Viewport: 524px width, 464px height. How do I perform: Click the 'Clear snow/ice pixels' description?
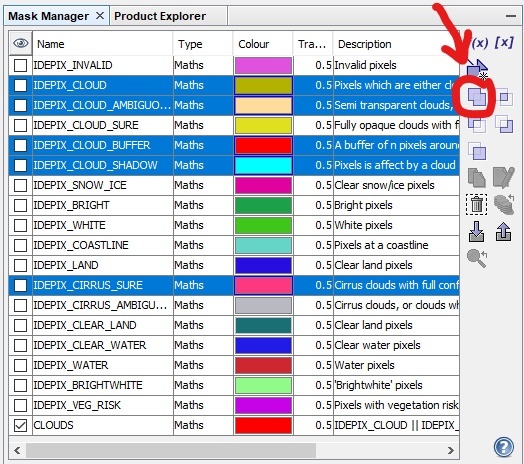[x=384, y=185]
